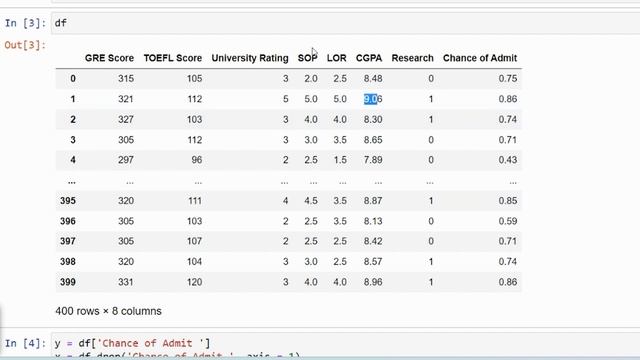Viewport: 640px width, 360px height.
Task: Click GRE Score value 331 in row 399
Action: 126,282
